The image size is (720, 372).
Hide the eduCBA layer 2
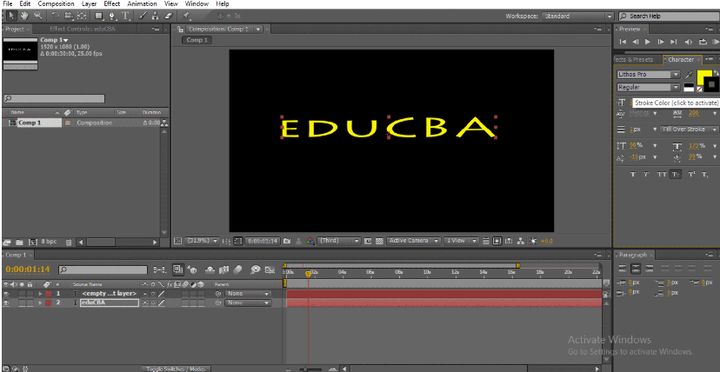click(x=6, y=303)
